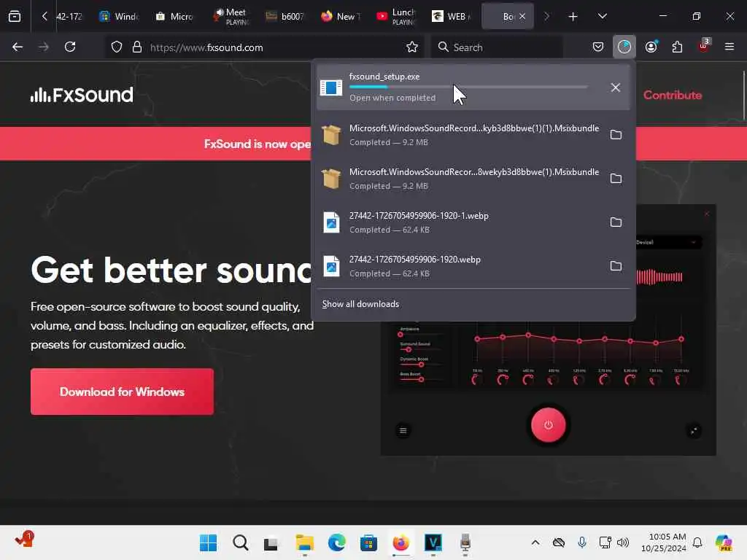The width and height of the screenshot is (747, 560).
Task: Launch Microsoft Edge from taskbar
Action: pos(337,542)
